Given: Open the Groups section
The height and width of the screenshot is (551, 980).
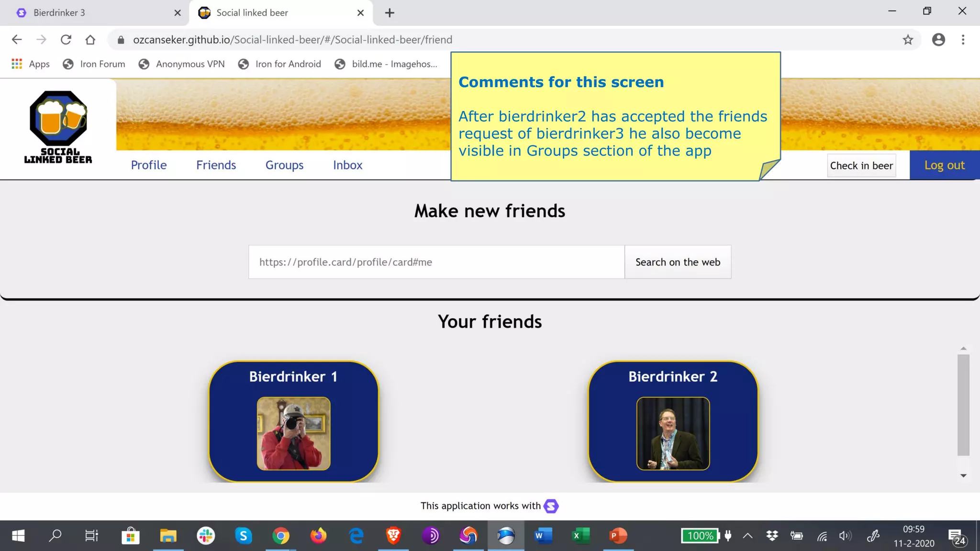Looking at the screenshot, I should coord(285,165).
